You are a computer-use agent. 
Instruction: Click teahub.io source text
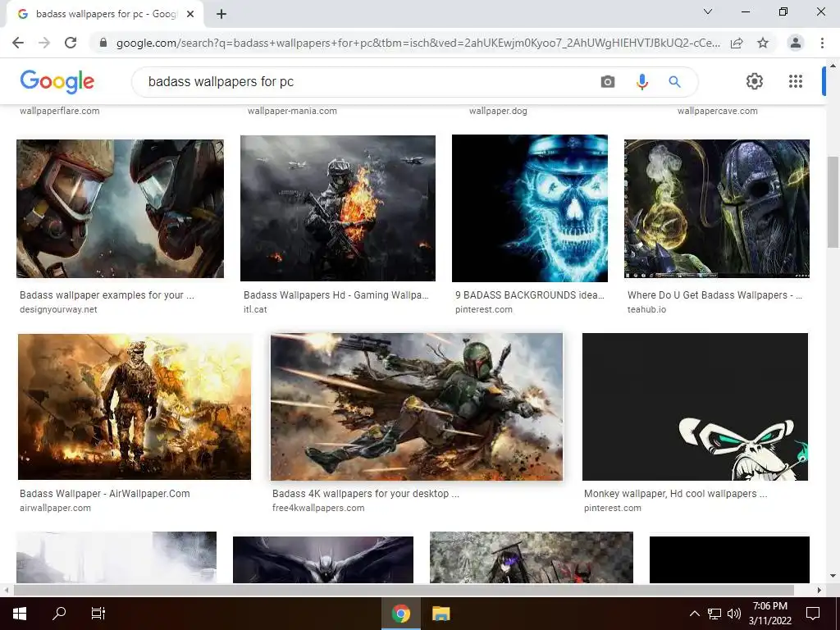[646, 309]
